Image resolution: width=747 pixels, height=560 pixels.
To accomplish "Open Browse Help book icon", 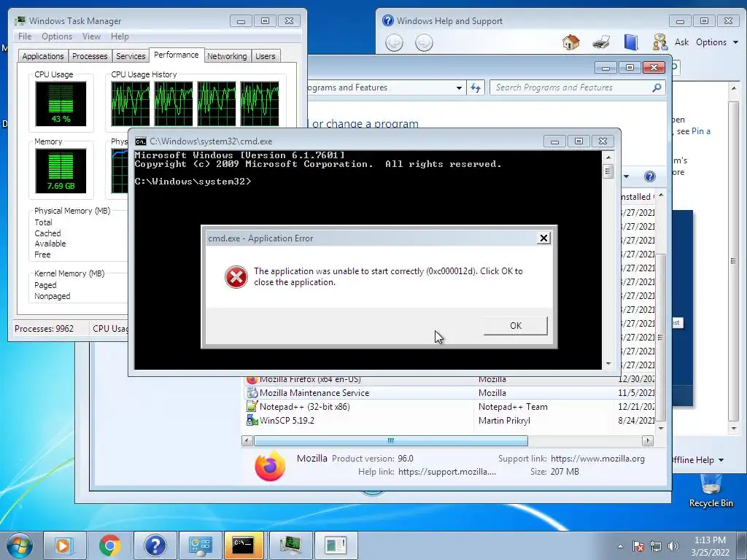I will coord(631,42).
